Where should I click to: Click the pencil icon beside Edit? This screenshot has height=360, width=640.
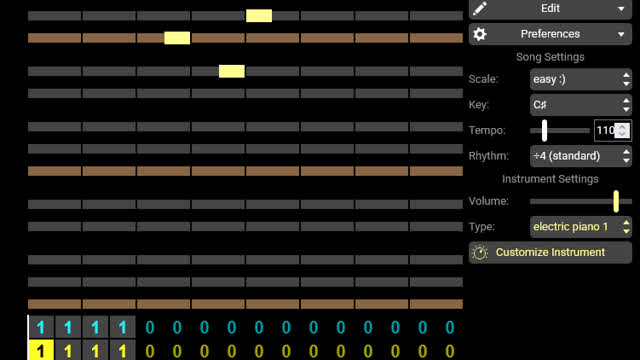pos(480,9)
